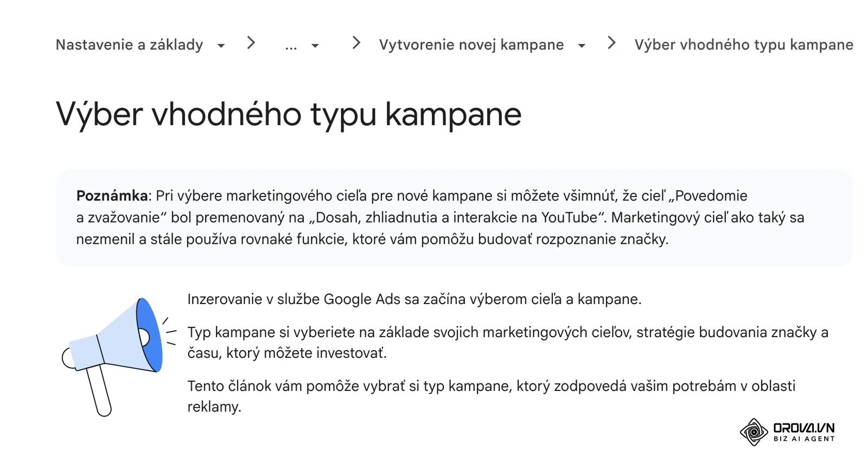Viewport: 868px width, 468px height.
Task: Click the page heading 'Výber vhodného typu kampane'
Action: pos(289,115)
